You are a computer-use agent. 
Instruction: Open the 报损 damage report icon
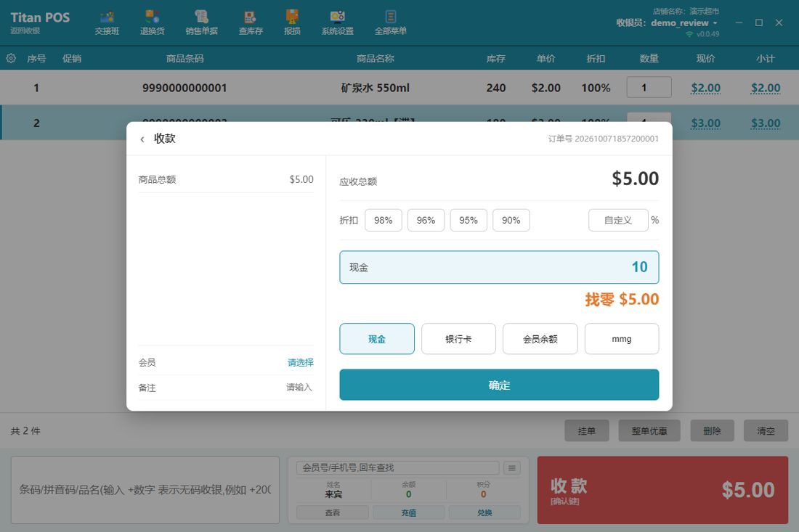coord(292,23)
